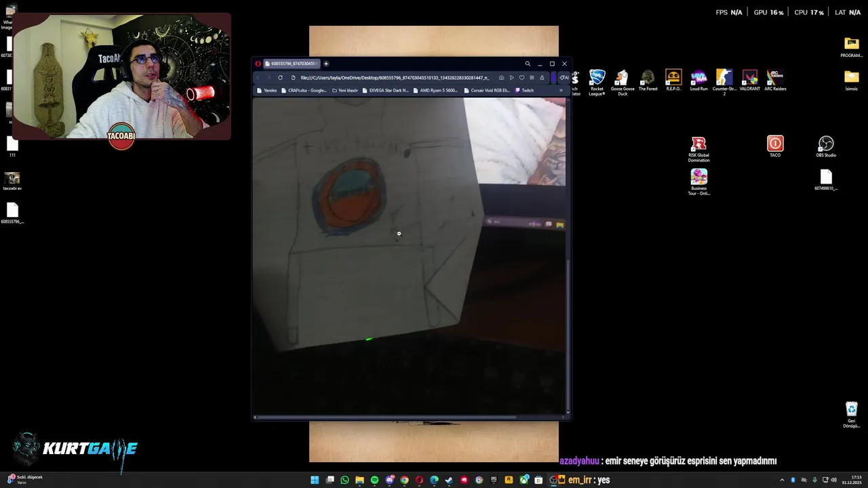This screenshot has width=868, height=488.
Task: Select ARC Raiders desktop shortcut
Action: tap(775, 80)
